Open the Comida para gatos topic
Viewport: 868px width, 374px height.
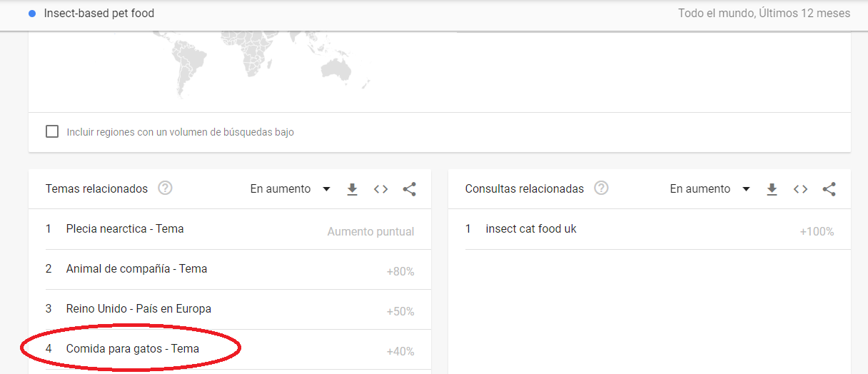[132, 349]
